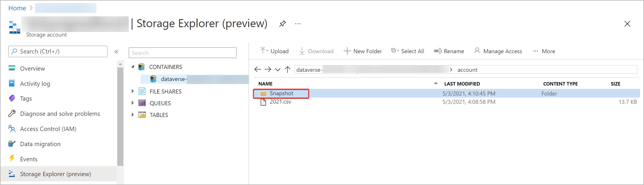The width and height of the screenshot is (644, 185).
Task: Collapse the CONTAINERS tree node
Action: (x=133, y=67)
